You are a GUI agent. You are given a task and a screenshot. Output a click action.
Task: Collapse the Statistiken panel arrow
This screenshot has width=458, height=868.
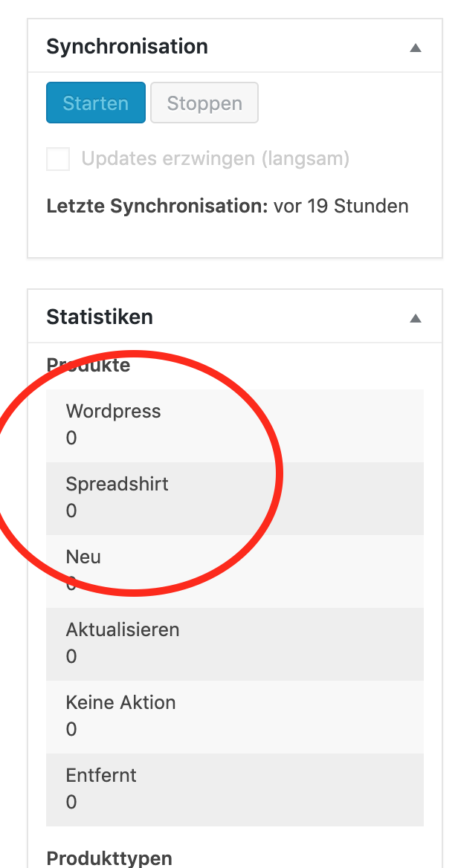click(416, 318)
